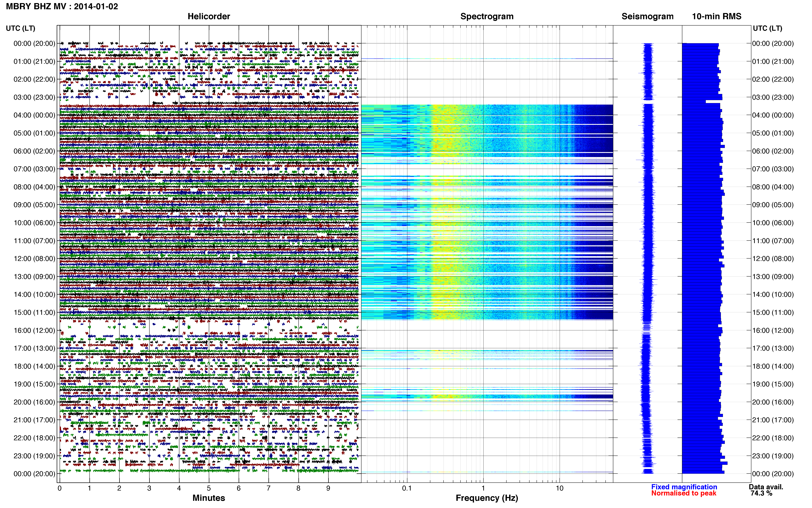Click the left '20:00 (16:00)' time label

tap(34, 402)
